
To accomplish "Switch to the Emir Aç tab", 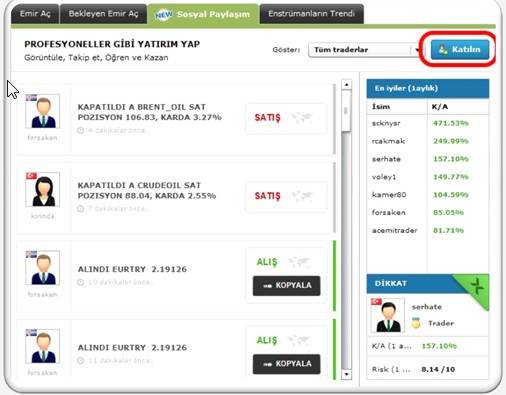I will click(x=35, y=14).
